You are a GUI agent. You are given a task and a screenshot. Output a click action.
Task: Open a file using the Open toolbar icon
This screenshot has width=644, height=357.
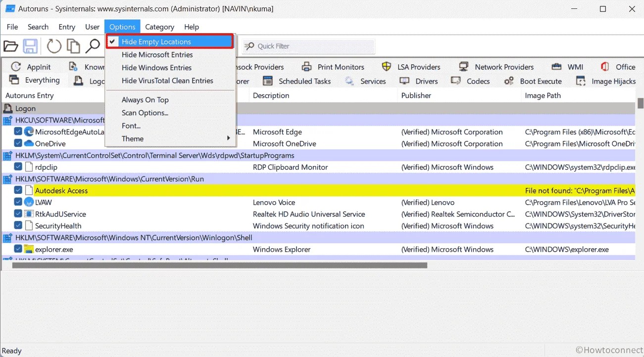[x=10, y=45]
